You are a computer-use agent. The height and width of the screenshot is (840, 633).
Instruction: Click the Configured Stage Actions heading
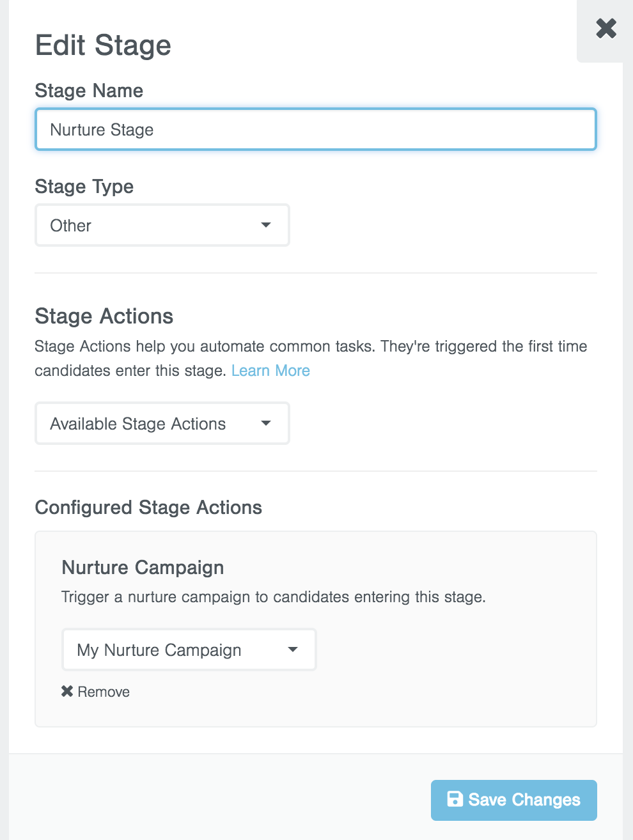148,508
